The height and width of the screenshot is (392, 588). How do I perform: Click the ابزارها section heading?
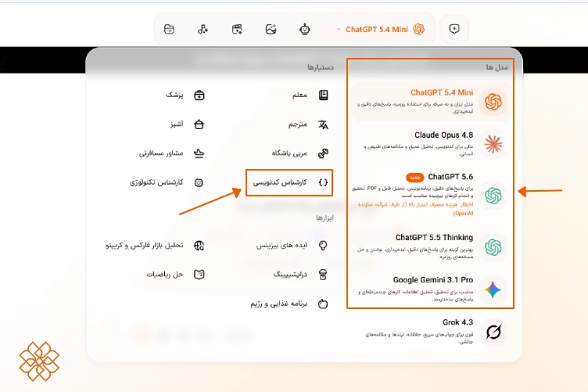point(324,218)
